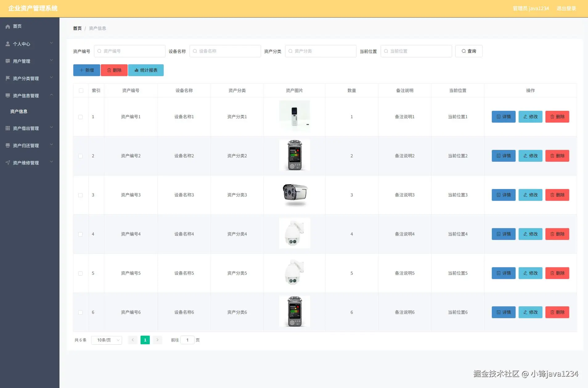
Task: Click the home icon in the sidebar
Action: pos(8,26)
